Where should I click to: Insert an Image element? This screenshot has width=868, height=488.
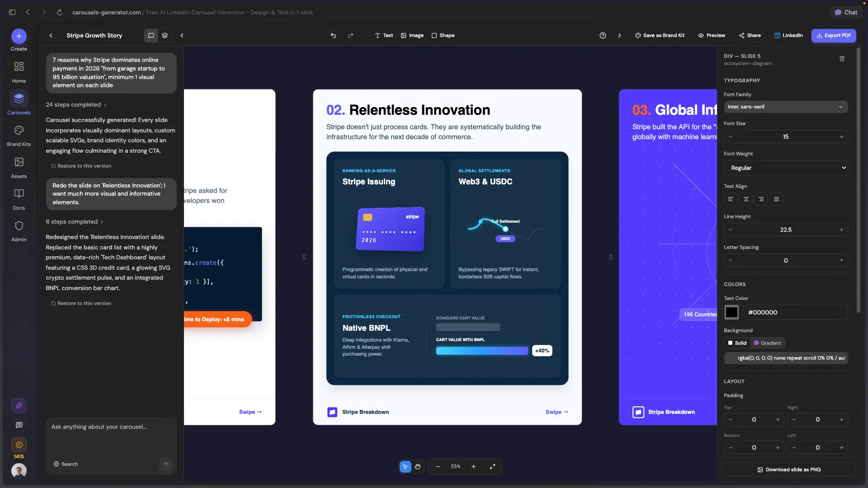tap(412, 36)
